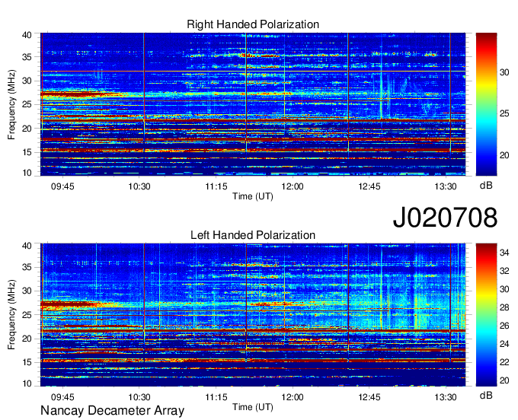Click the 09:45 tick under the lower plot
The image size is (518, 420).
(62, 397)
